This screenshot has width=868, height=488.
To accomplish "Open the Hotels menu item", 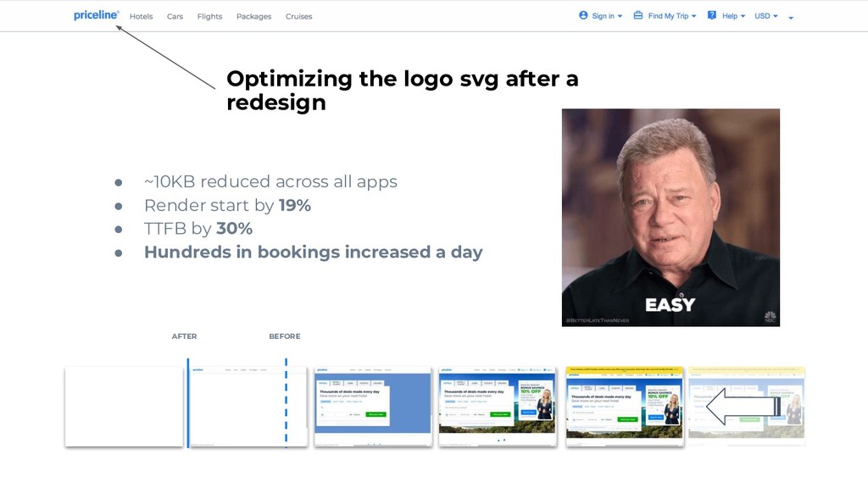I will 142,17.
